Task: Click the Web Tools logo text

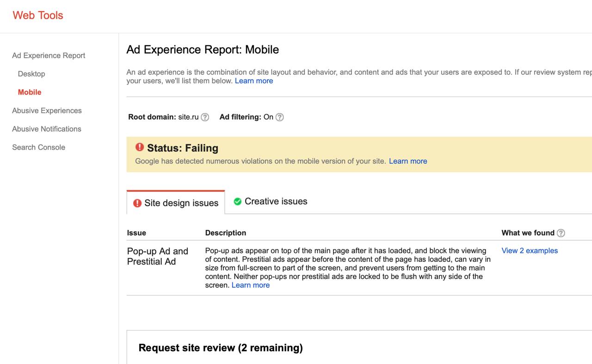Action: click(x=38, y=15)
